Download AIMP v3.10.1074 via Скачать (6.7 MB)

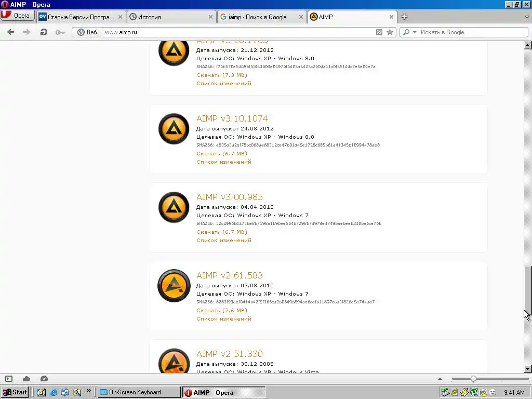pyautogui.click(x=222, y=154)
